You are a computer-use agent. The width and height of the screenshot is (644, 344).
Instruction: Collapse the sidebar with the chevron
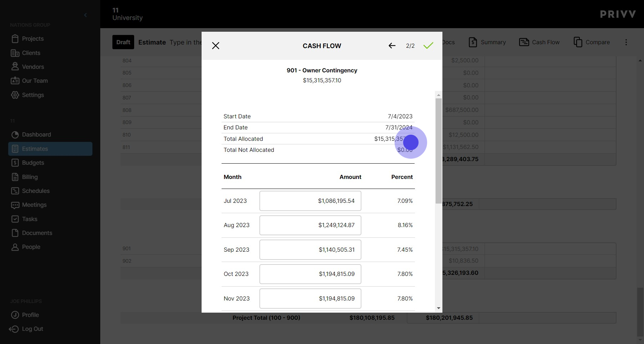click(x=85, y=15)
